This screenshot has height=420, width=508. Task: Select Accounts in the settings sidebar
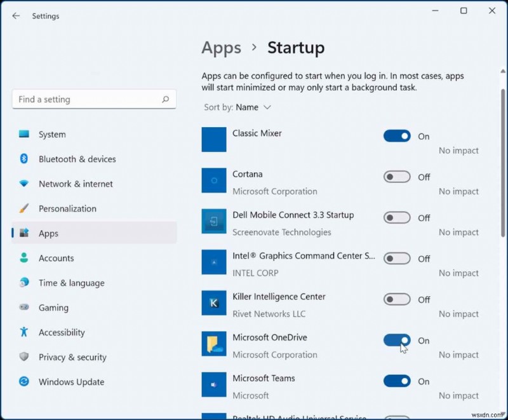(x=56, y=258)
